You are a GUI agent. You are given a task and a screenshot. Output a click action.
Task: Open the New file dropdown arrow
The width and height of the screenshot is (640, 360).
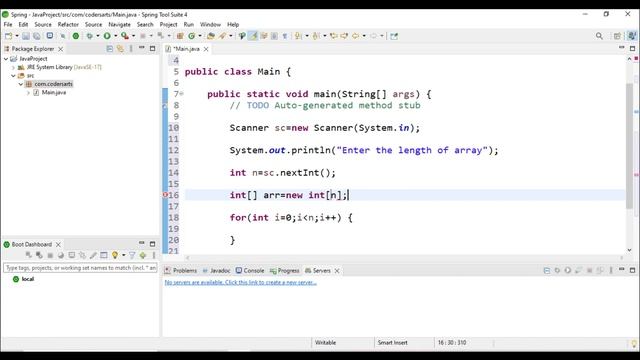click(17, 36)
